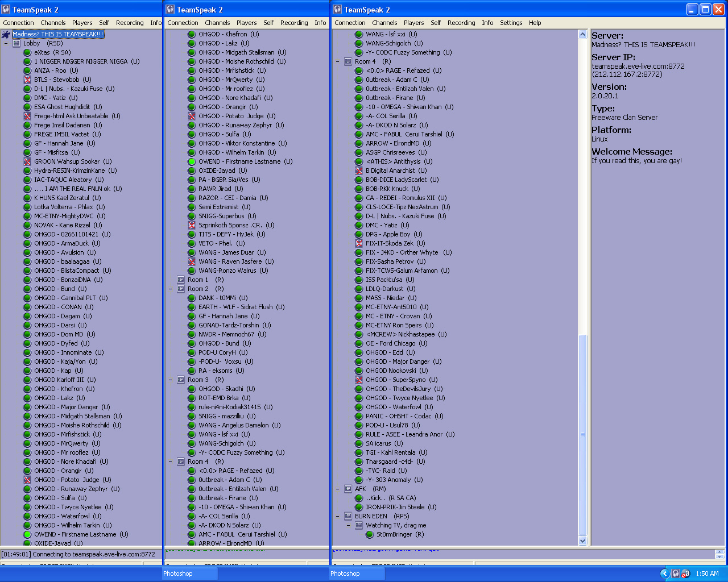Open the Settings menu
The width and height of the screenshot is (728, 582).
coord(511,23)
